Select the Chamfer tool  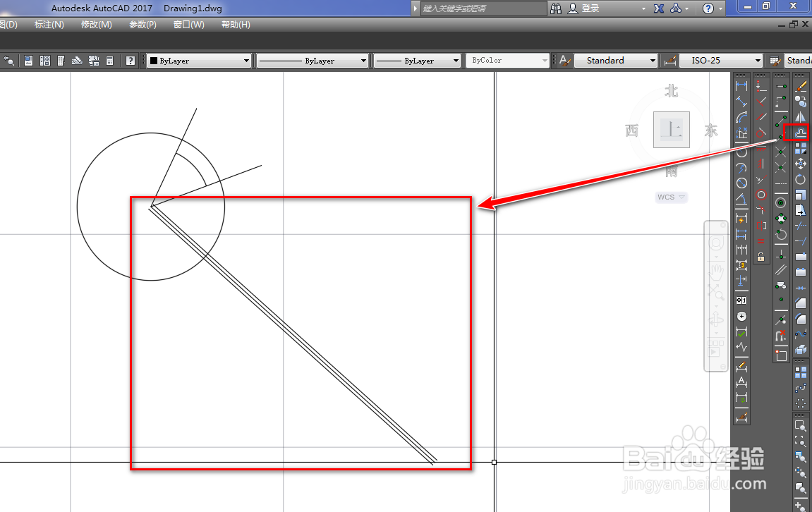(801, 303)
